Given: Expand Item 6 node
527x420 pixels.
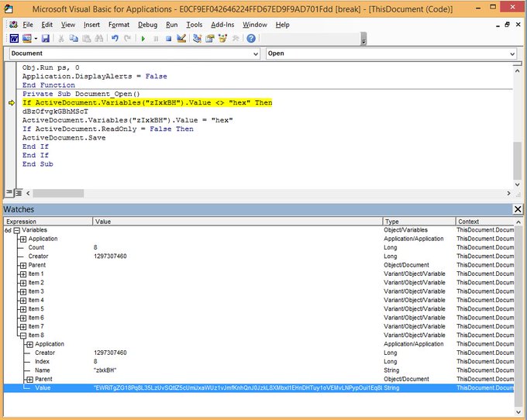Looking at the screenshot, I should coord(22,318).
